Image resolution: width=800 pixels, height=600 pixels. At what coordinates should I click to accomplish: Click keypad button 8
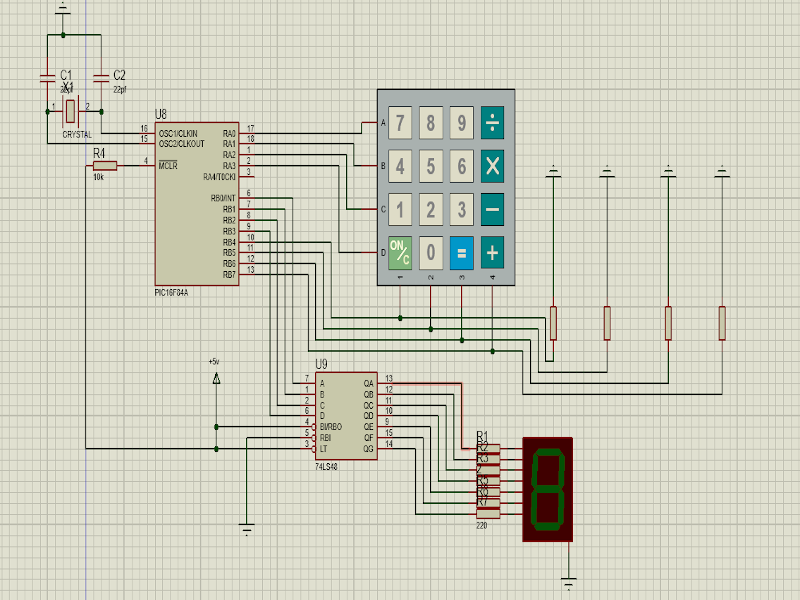coord(431,122)
